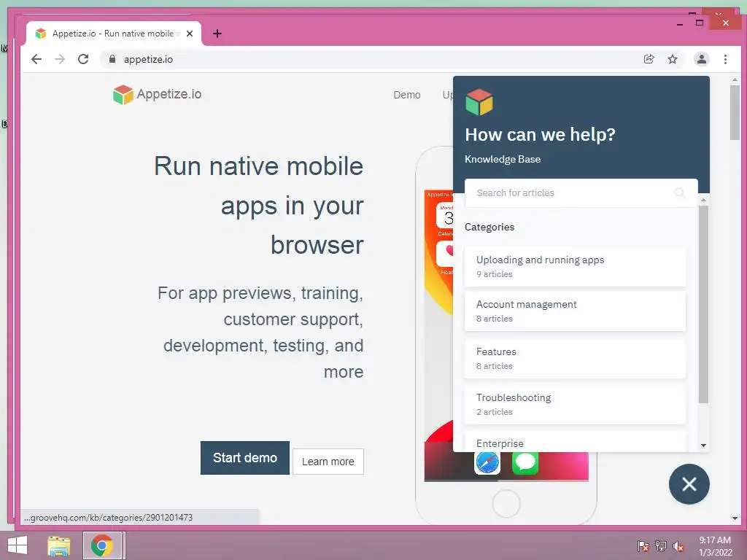The image size is (747, 560).
Task: Open the Features category
Action: (575, 358)
